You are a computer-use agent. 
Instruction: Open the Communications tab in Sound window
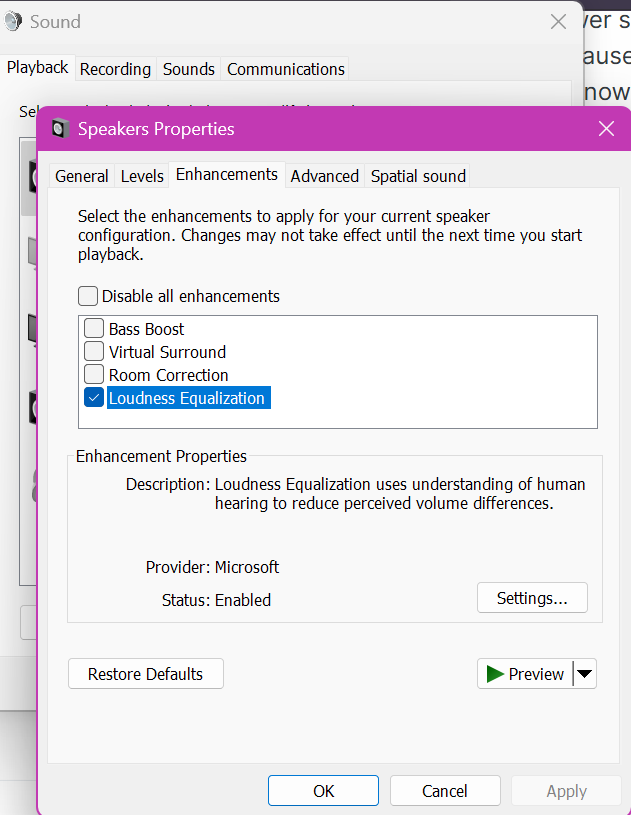286,69
